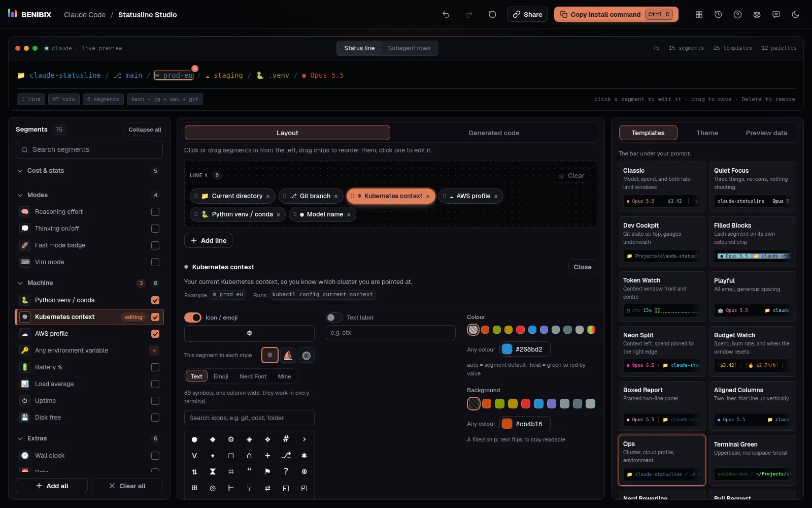Viewport: 812px width, 508px height.
Task: Close the Kubernetes context editor
Action: coord(582,267)
